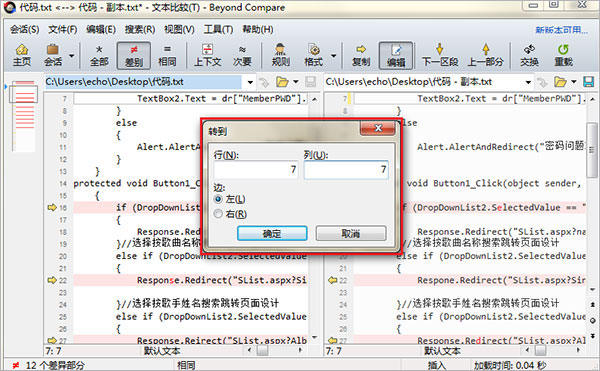The width and height of the screenshot is (600, 371).
Task: Click 加载时间: 0.04 秒 status entry
Action: click(510, 365)
